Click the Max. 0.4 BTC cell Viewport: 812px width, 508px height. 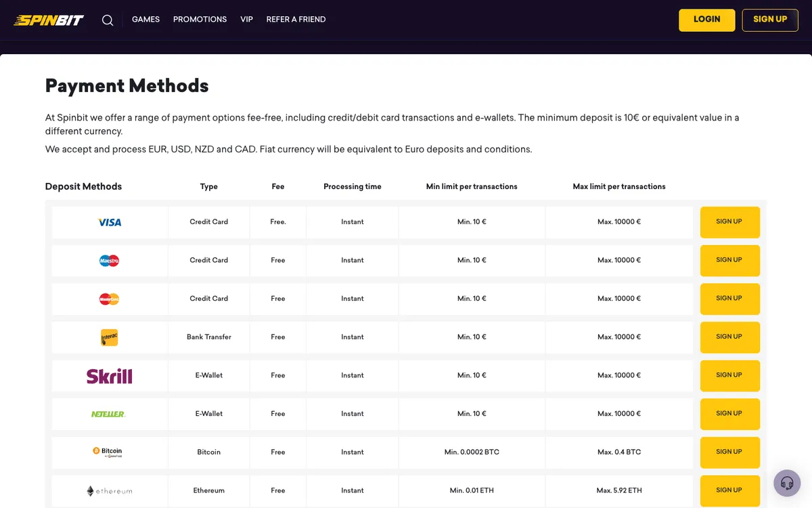click(619, 452)
